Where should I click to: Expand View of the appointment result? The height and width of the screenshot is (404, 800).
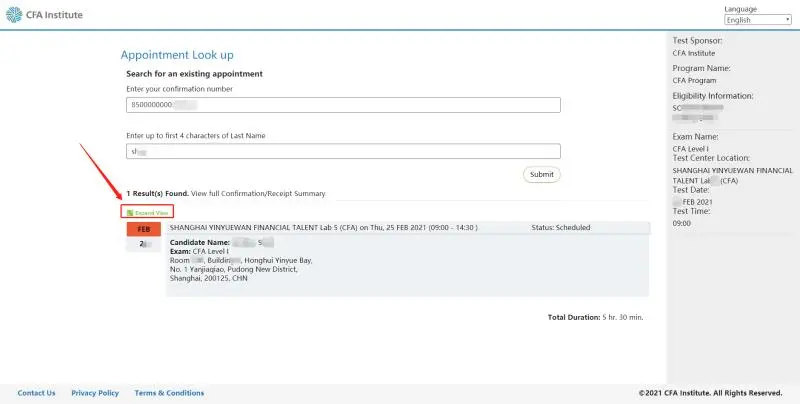pos(151,212)
